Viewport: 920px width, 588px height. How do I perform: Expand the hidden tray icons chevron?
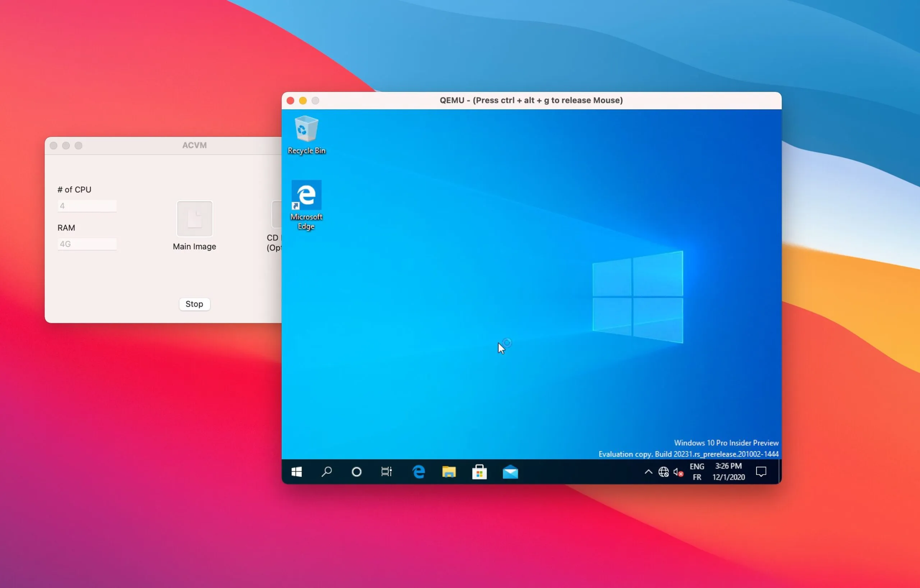coord(648,472)
